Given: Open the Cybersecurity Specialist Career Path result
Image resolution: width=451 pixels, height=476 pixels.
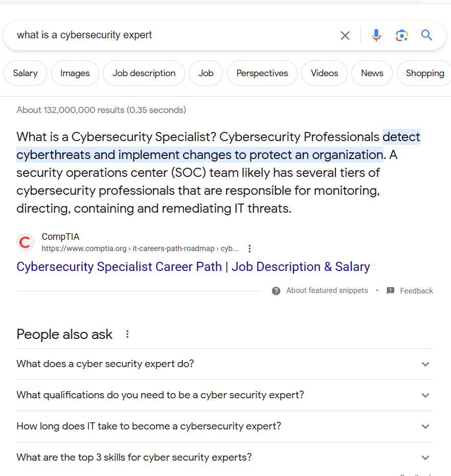Looking at the screenshot, I should (193, 266).
